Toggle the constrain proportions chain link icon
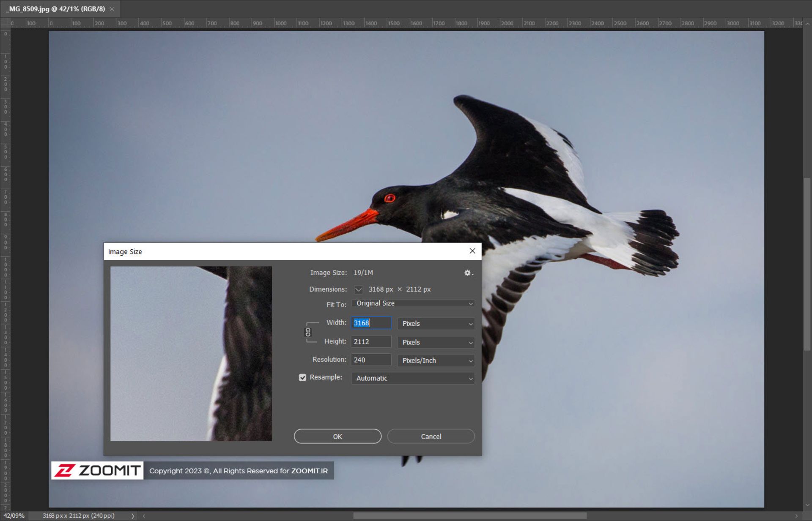This screenshot has width=812, height=521. [308, 333]
